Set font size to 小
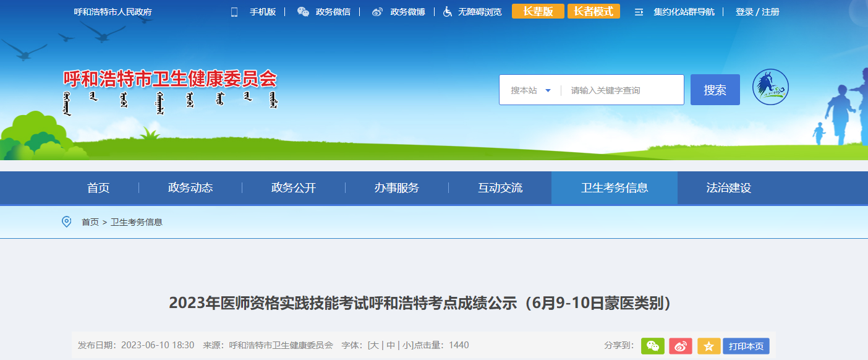 coord(407,345)
